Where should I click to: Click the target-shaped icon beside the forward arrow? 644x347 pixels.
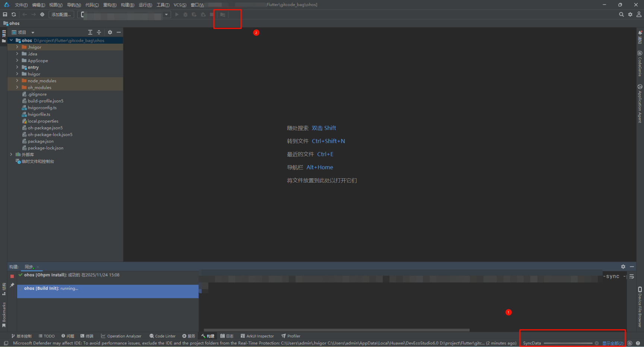42,15
